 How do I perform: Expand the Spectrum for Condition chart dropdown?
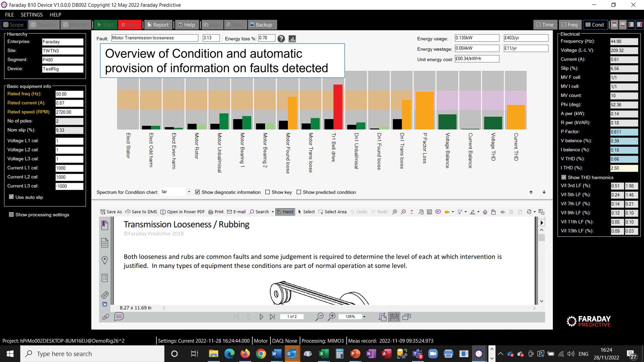[x=189, y=192]
